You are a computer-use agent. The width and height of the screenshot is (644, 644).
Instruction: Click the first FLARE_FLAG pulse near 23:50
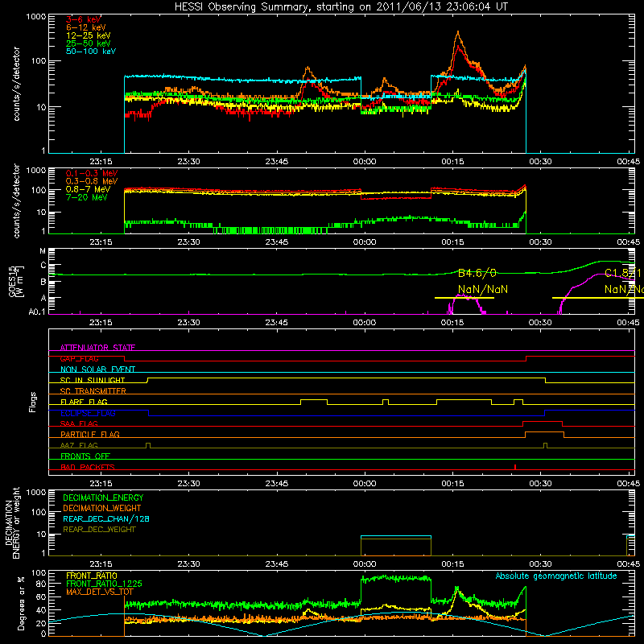pos(314,399)
